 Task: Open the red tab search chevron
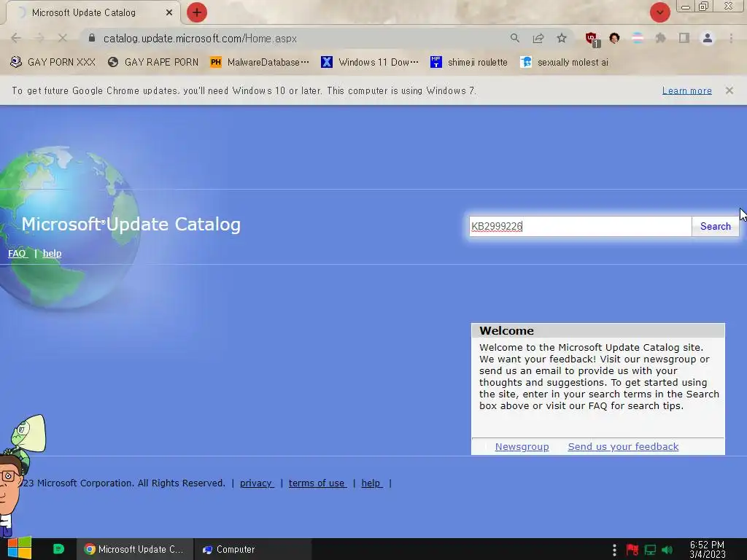coord(659,12)
